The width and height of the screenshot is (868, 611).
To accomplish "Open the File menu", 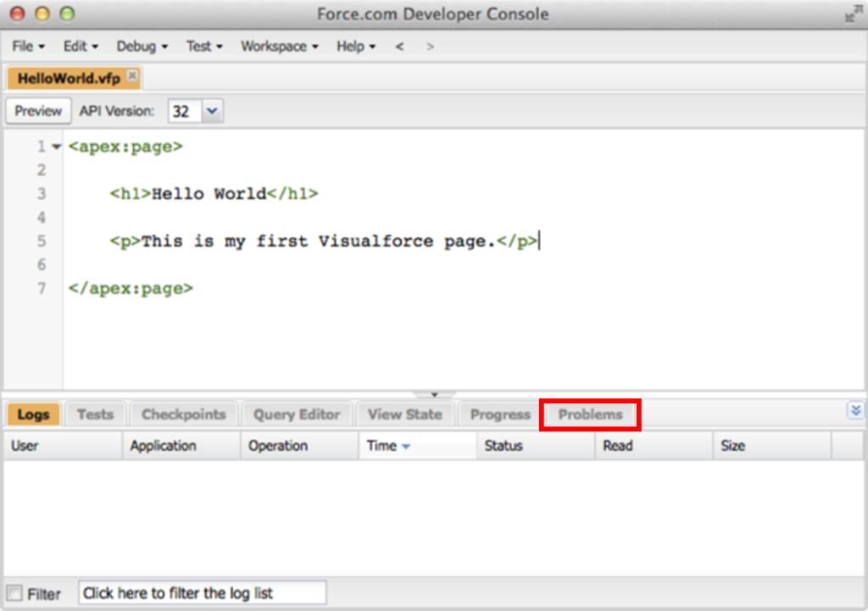I will tap(28, 47).
